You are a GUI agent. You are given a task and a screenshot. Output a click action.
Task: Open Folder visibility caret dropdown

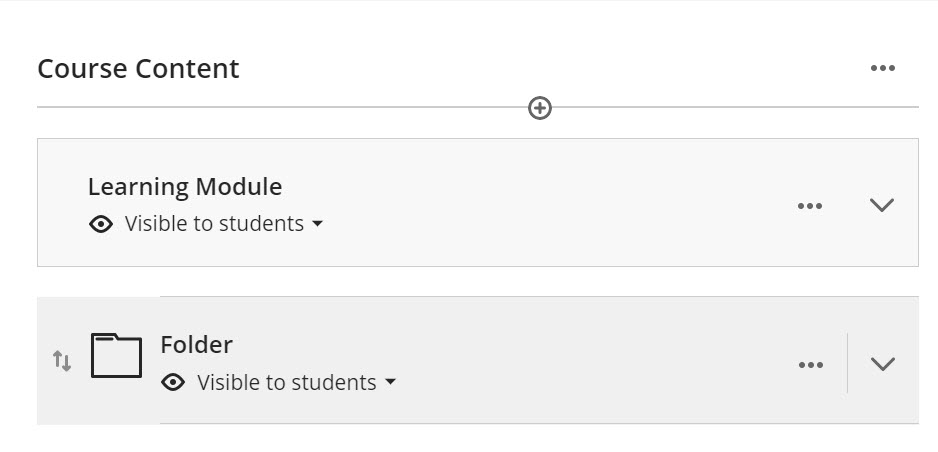(390, 382)
